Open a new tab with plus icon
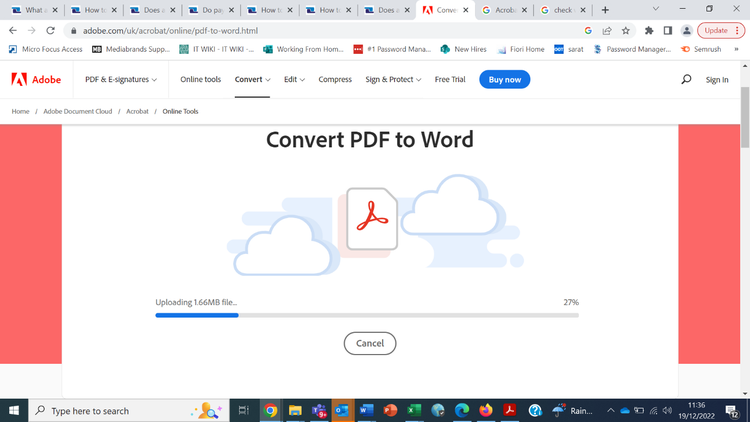 [x=605, y=10]
